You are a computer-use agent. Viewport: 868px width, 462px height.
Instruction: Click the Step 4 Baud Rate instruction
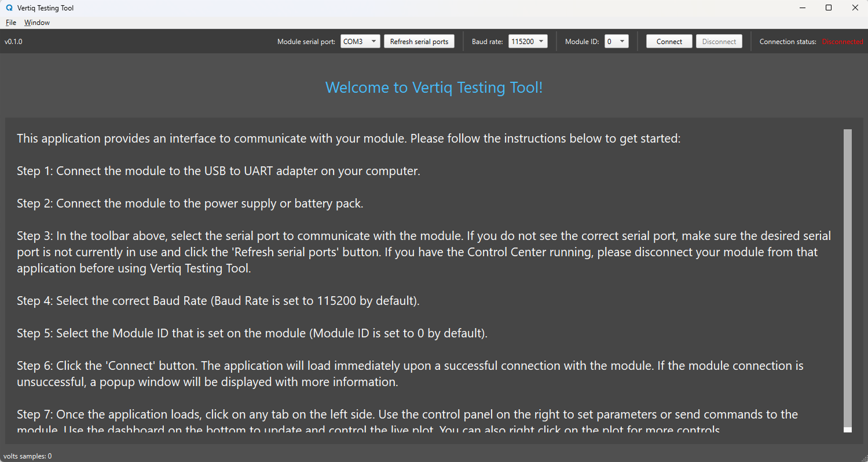point(218,301)
